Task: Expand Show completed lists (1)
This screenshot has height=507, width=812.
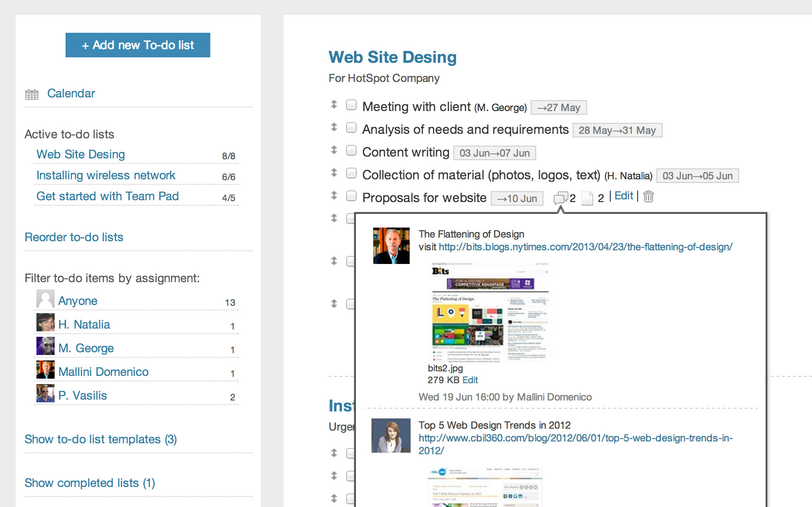Action: pyautogui.click(x=90, y=483)
